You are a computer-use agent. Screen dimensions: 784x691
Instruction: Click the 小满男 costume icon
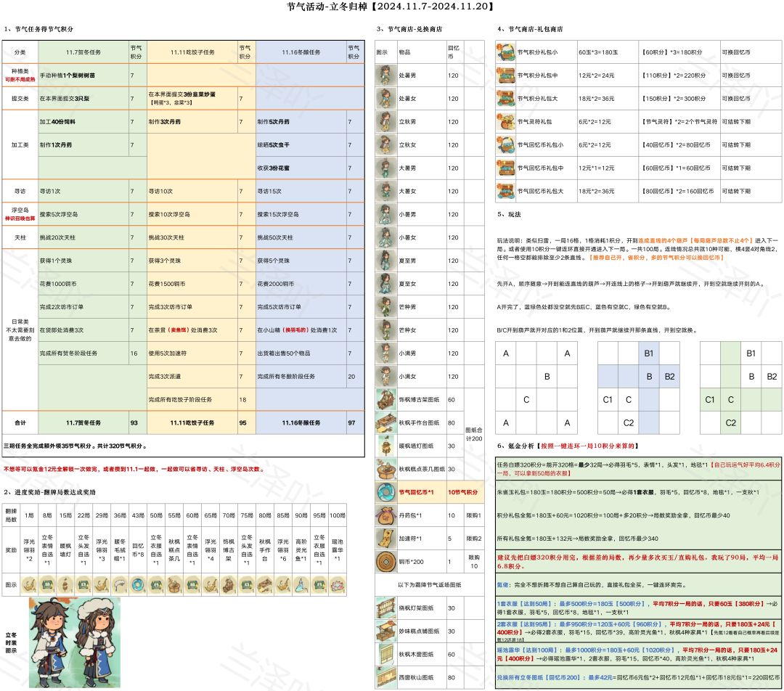tap(385, 353)
